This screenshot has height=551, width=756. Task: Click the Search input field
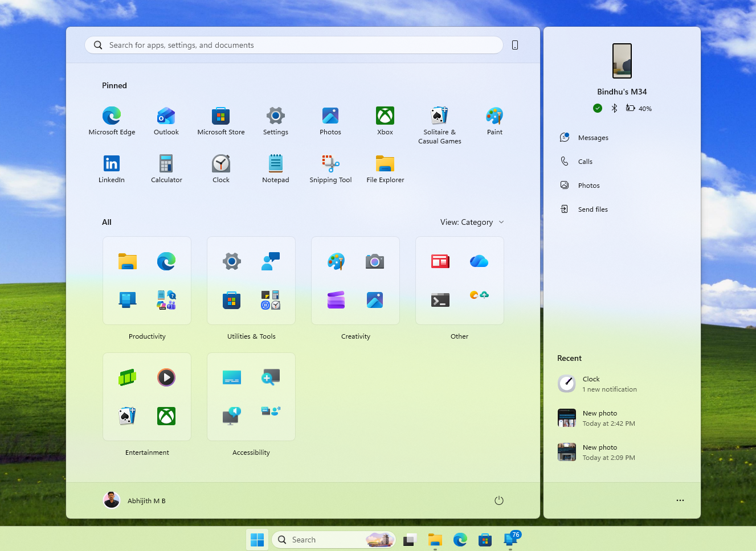(293, 45)
